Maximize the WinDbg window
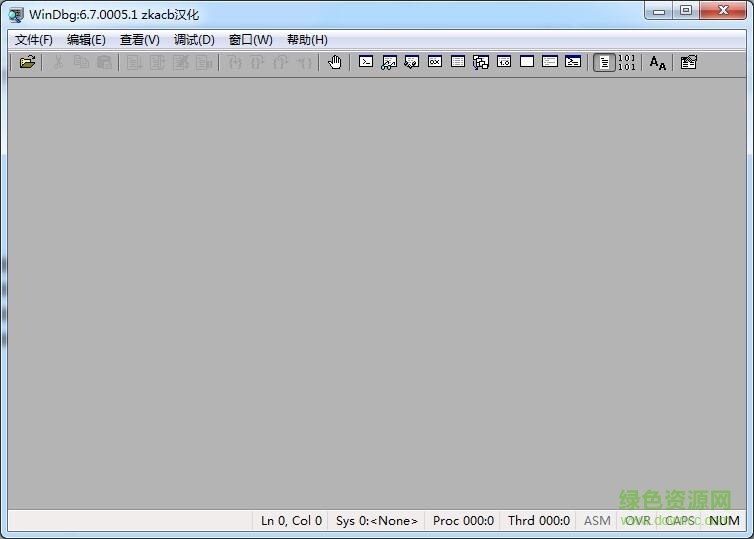The width and height of the screenshot is (754, 539). click(686, 11)
